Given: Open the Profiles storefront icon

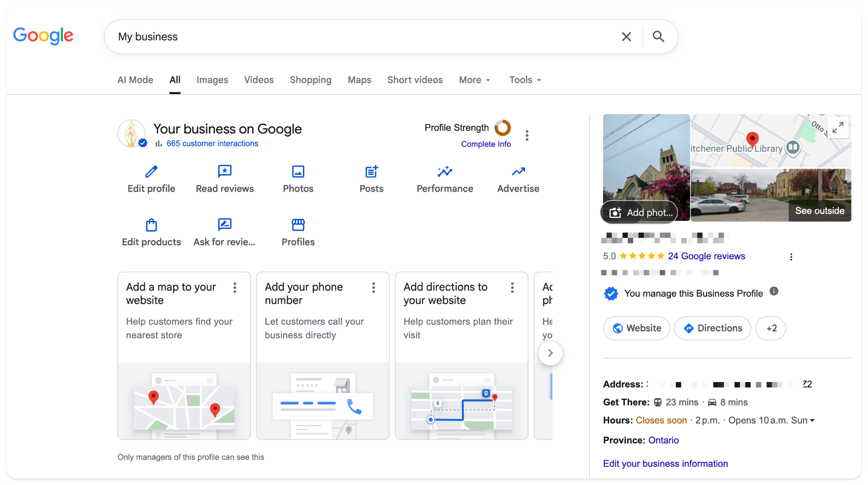Looking at the screenshot, I should click(x=298, y=225).
